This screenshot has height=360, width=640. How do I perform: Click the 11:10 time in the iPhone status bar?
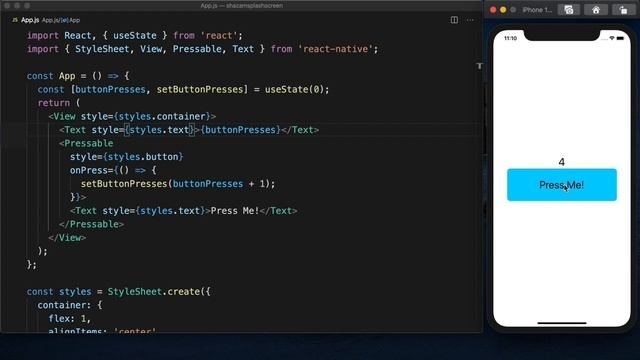tap(510, 38)
